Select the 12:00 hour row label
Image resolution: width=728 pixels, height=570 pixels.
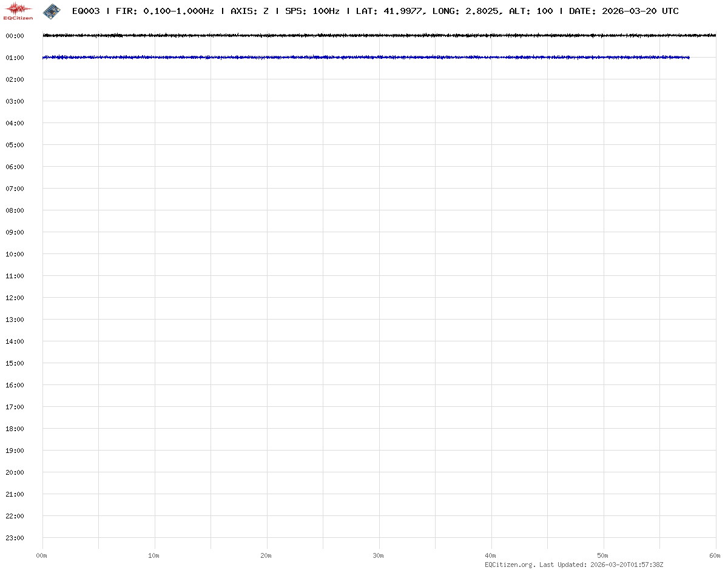[15, 298]
